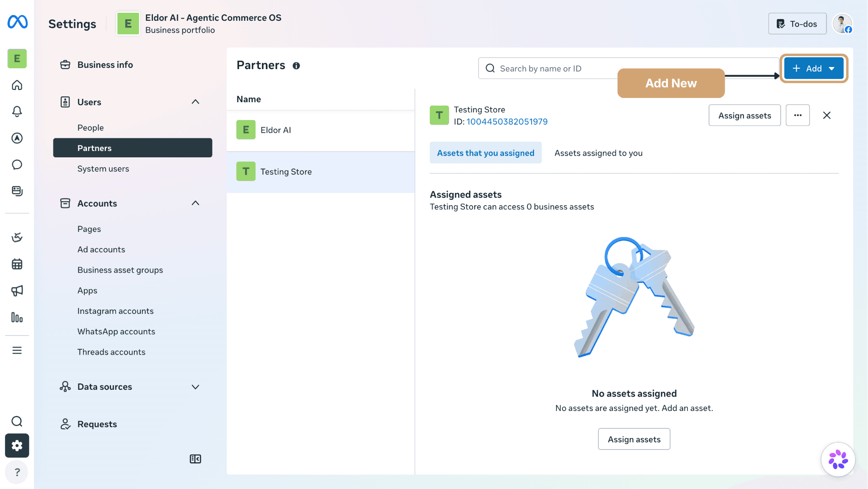This screenshot has width=868, height=489.
Task: Open the question mark help icon
Action: coord(17,472)
